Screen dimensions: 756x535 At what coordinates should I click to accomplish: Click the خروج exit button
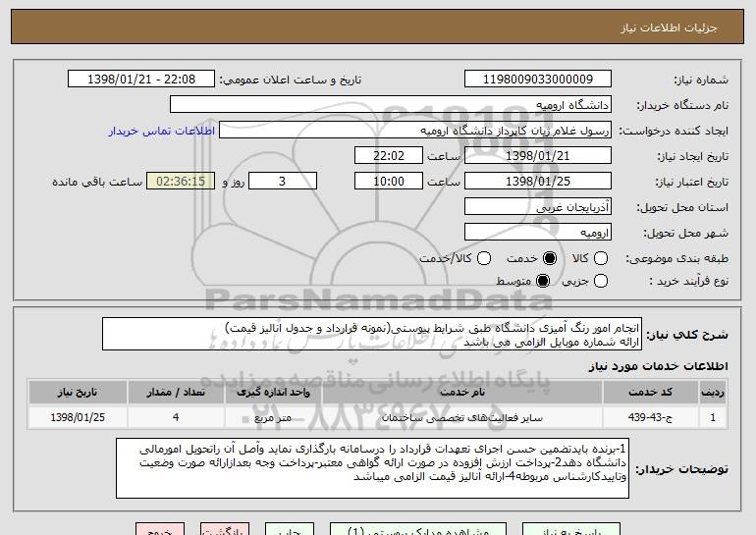(x=160, y=529)
